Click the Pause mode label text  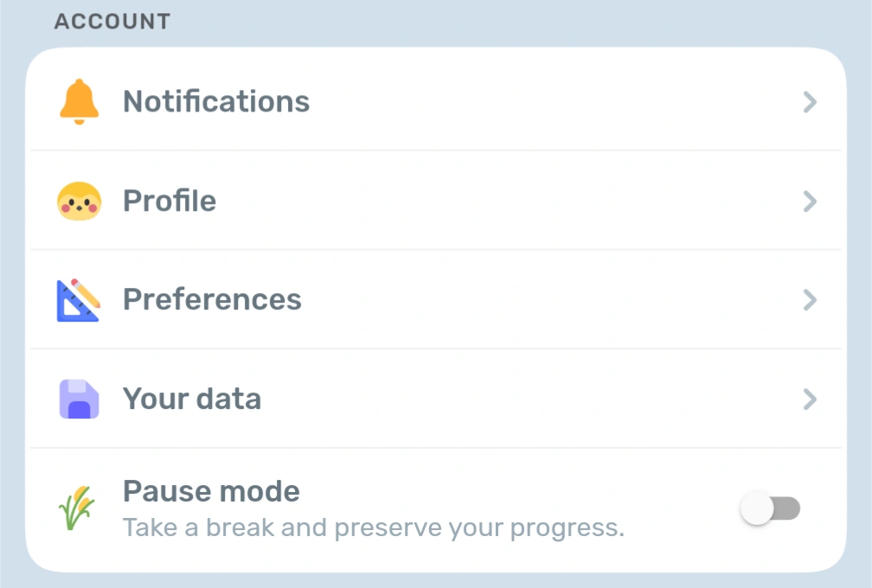click(210, 490)
